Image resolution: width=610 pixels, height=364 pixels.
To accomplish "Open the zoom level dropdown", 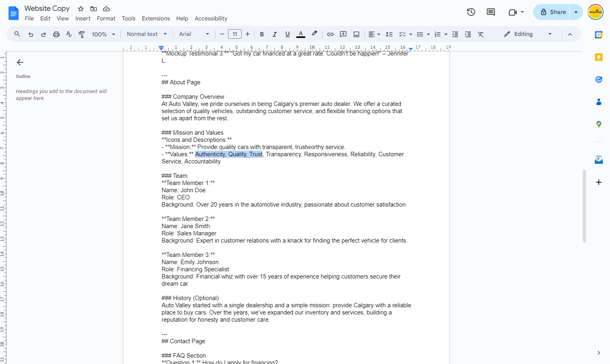I will pyautogui.click(x=104, y=34).
